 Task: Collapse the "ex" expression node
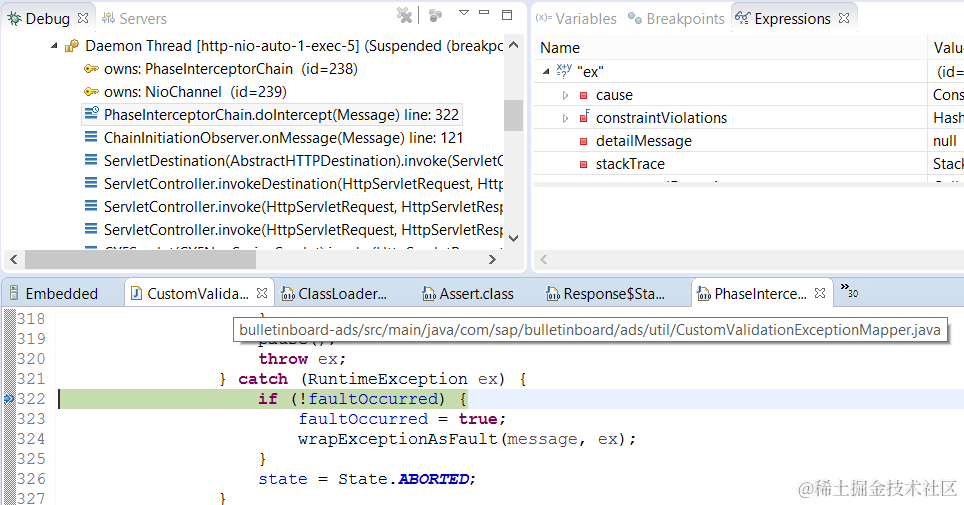tap(546, 72)
